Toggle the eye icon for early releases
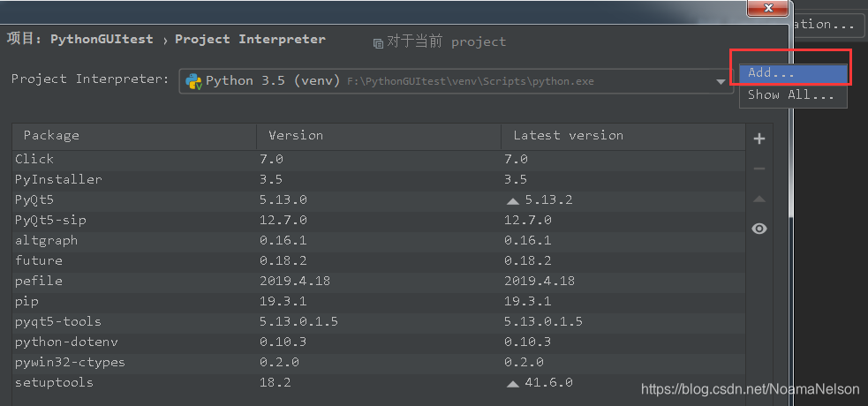Viewport: 868px width, 406px height. pos(759,229)
